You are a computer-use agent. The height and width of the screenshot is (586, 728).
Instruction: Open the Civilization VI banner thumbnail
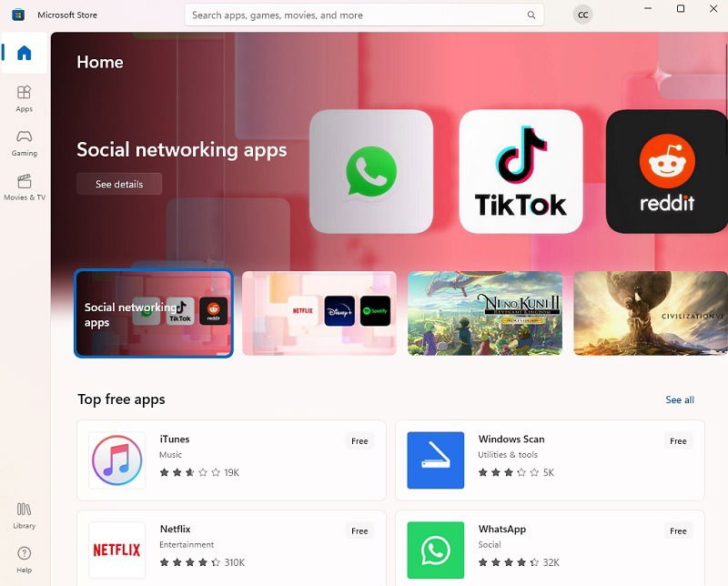click(651, 313)
